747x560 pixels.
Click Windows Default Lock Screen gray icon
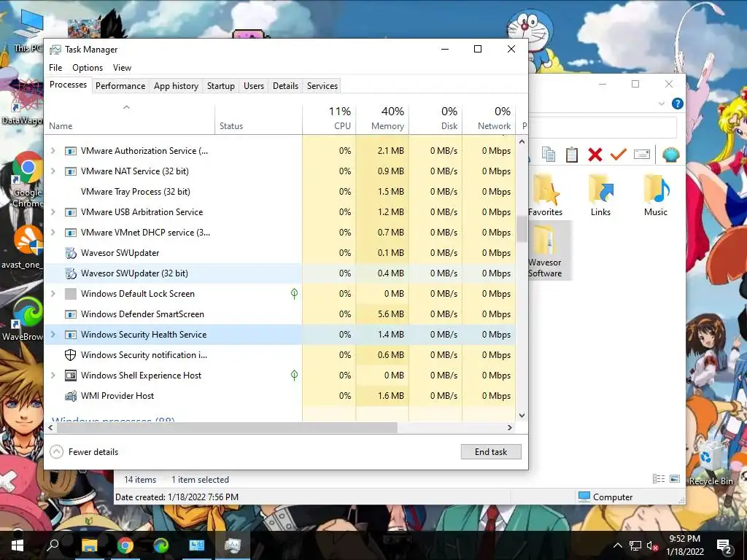pyautogui.click(x=71, y=294)
